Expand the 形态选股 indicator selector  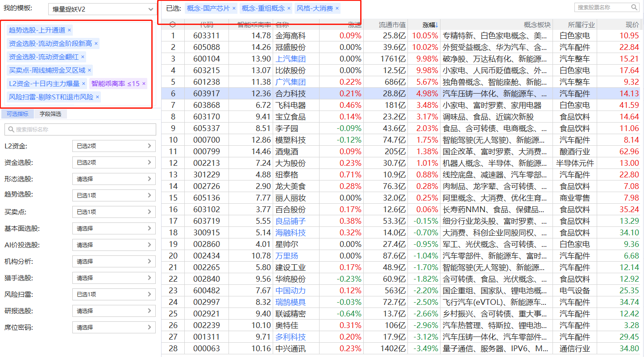(114, 179)
